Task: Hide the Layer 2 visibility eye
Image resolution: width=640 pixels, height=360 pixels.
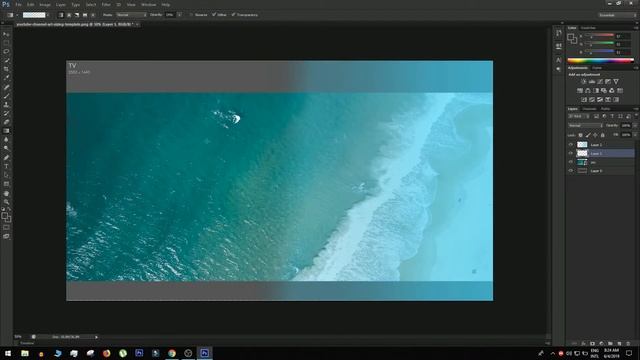Action: (x=571, y=144)
